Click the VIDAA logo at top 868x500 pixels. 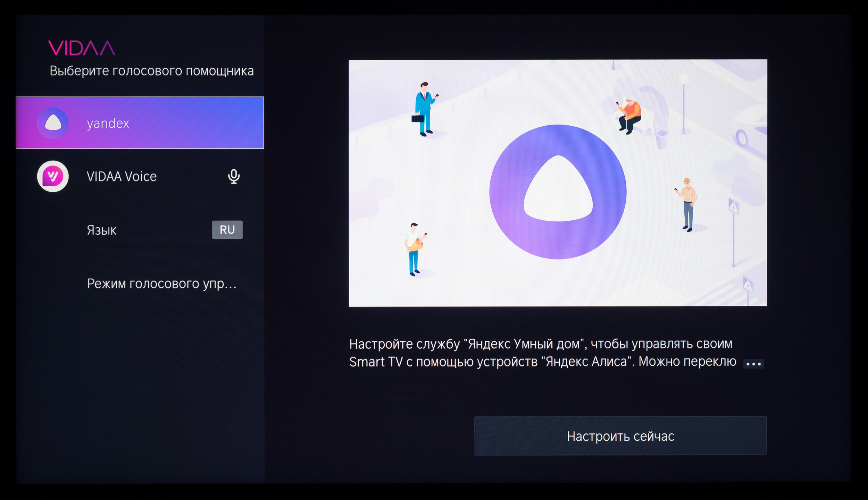point(82,48)
